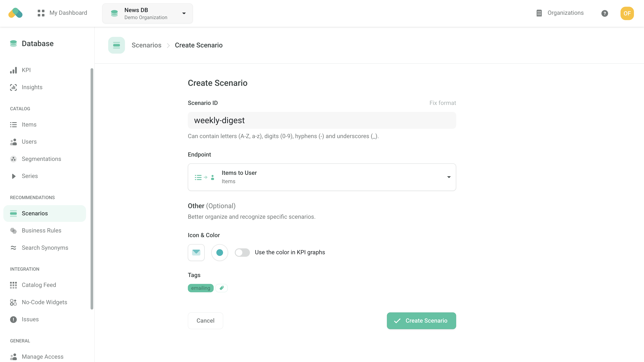Viewport: 644px width, 362px height.
Task: Click the Database sidebar heading
Action: 38,43
